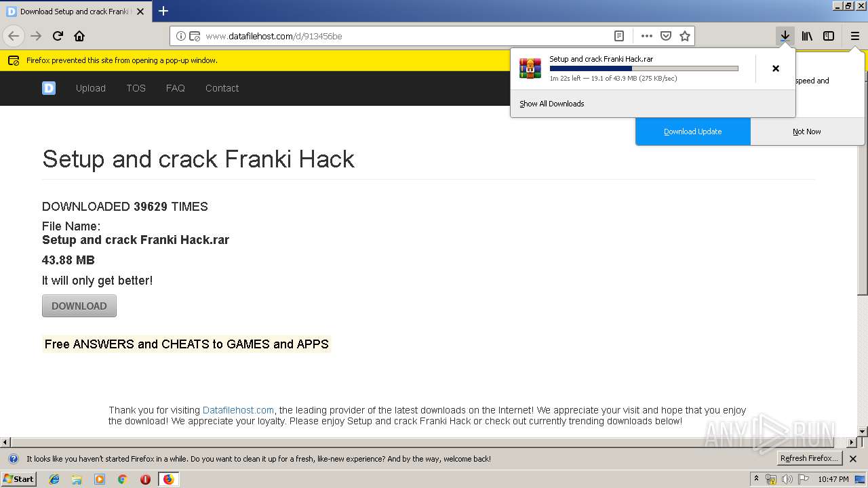Bookmark this page with the star
Viewport: 868px width, 488px height.
pos(685,36)
